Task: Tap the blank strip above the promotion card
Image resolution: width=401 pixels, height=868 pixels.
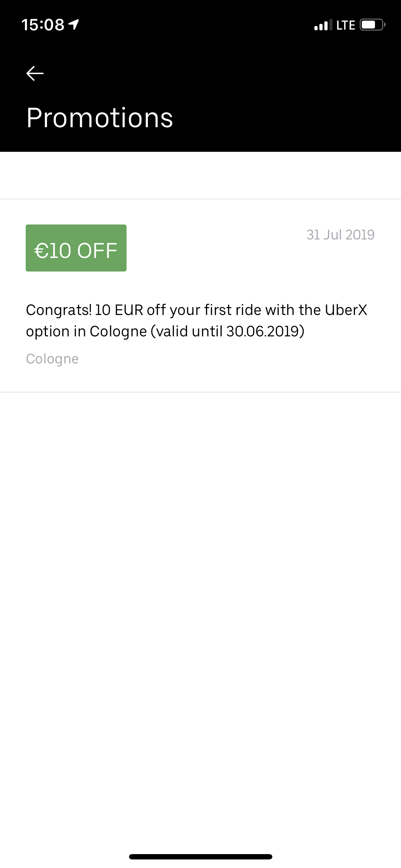Action: [200, 175]
